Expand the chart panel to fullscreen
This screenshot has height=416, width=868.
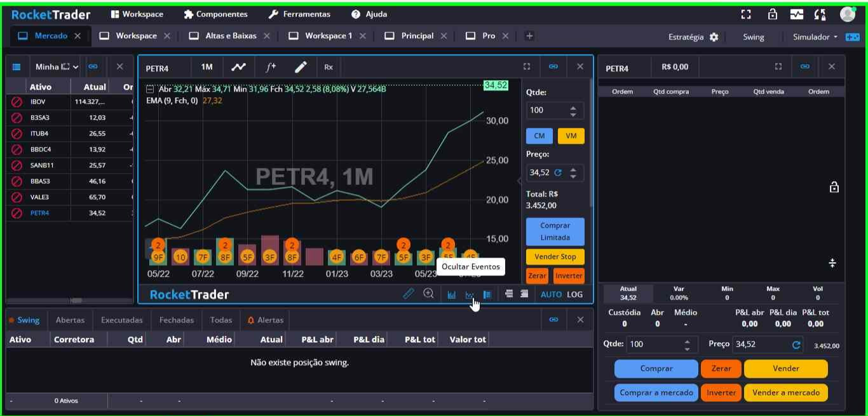point(527,67)
